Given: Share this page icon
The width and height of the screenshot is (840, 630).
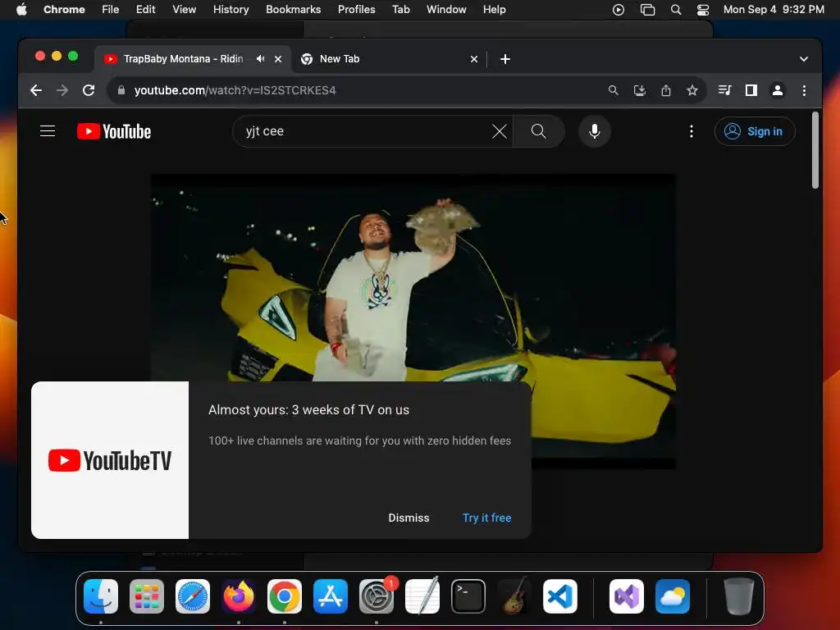Looking at the screenshot, I should (x=666, y=90).
